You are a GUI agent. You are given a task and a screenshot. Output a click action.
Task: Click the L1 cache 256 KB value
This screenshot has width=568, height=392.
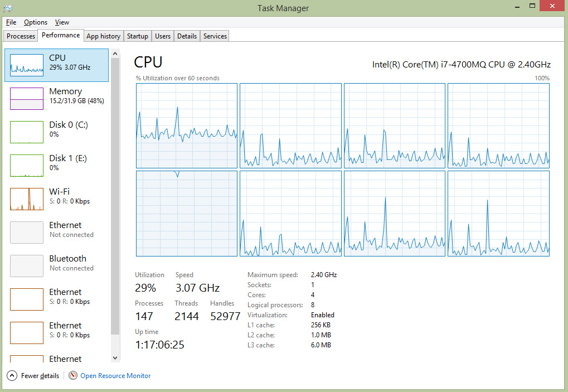click(x=321, y=325)
